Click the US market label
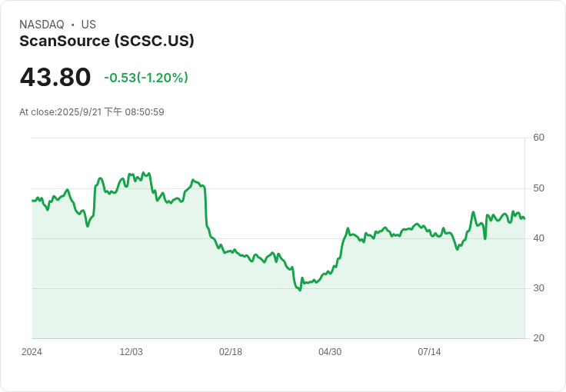 click(88, 25)
